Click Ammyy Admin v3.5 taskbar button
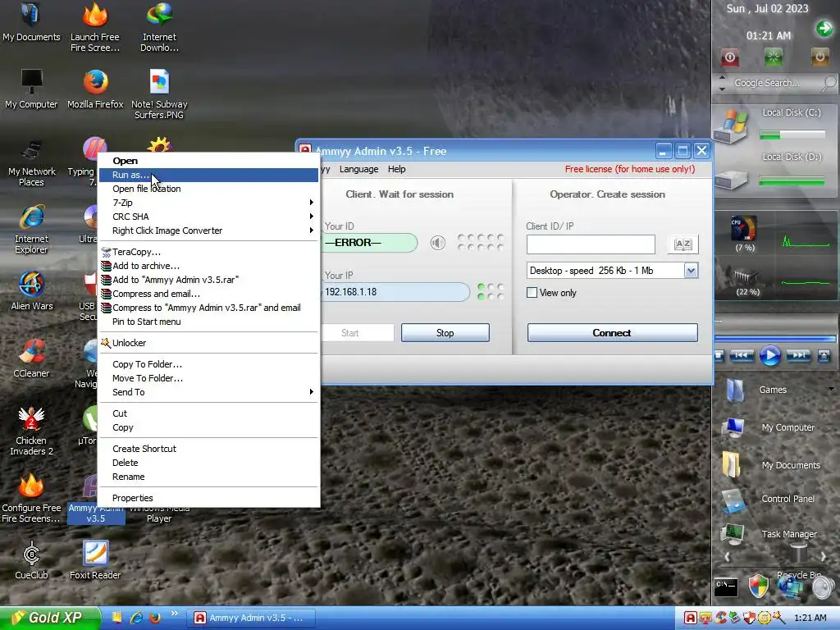Screen dimensions: 840x630 coord(251,619)
